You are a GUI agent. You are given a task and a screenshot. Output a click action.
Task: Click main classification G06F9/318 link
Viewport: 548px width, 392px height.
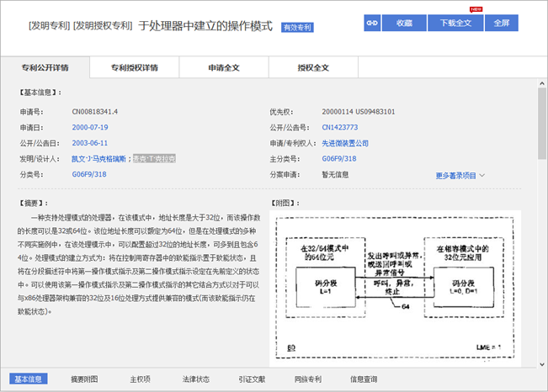(x=339, y=159)
